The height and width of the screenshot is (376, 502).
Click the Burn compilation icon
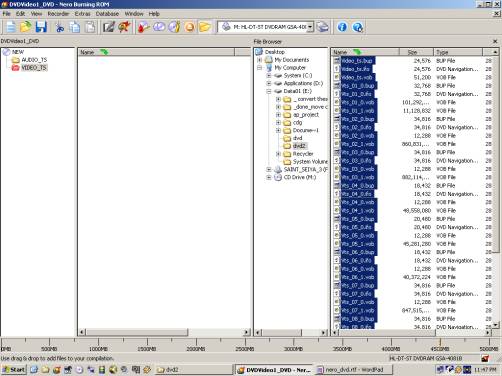tap(144, 27)
